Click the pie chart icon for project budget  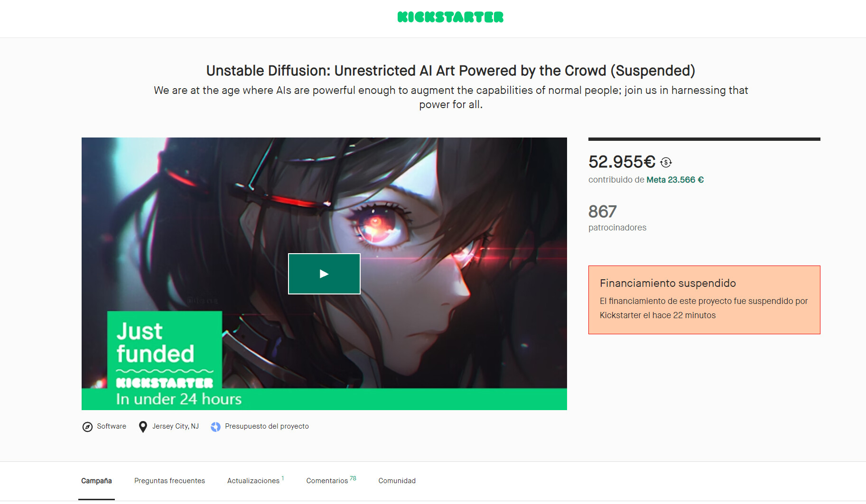(x=215, y=427)
